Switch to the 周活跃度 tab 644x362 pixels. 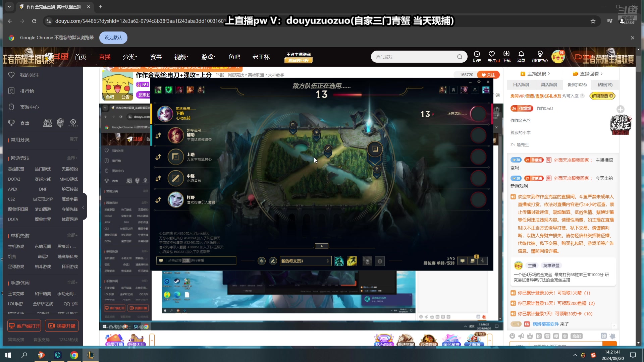point(549,84)
